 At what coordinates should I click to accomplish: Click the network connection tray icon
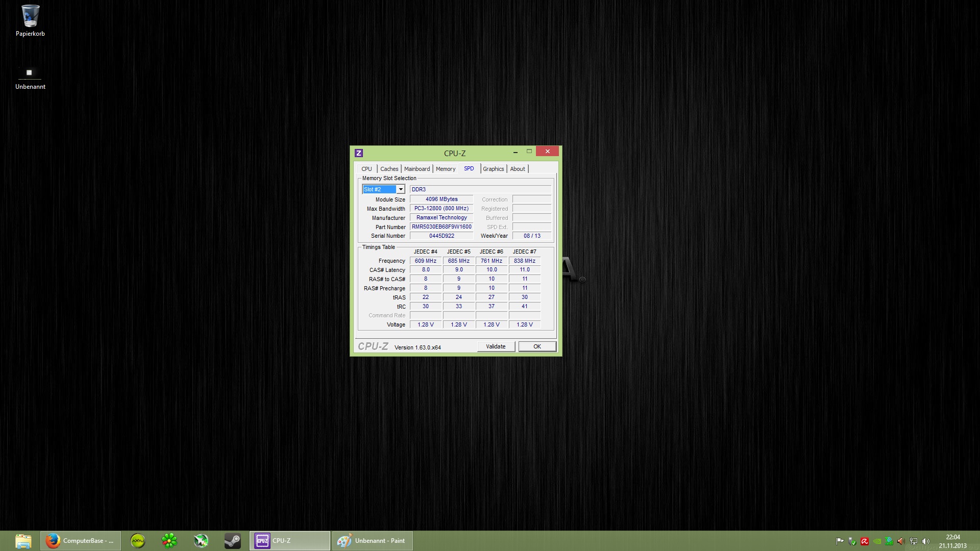click(914, 541)
